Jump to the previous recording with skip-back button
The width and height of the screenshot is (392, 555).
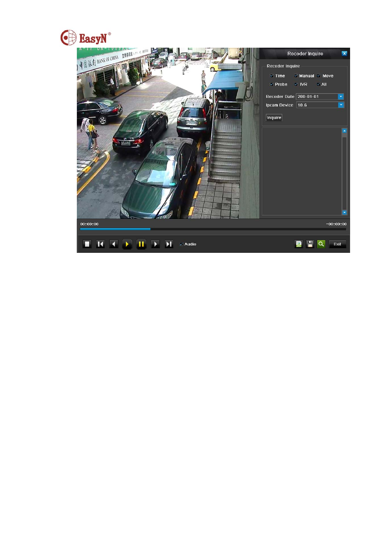click(x=100, y=244)
